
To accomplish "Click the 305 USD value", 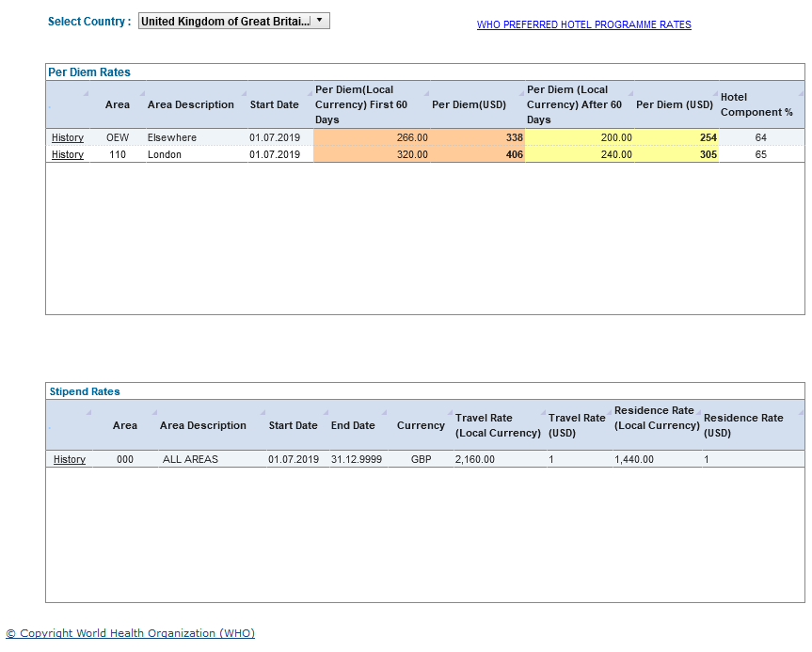I will coord(708,155).
